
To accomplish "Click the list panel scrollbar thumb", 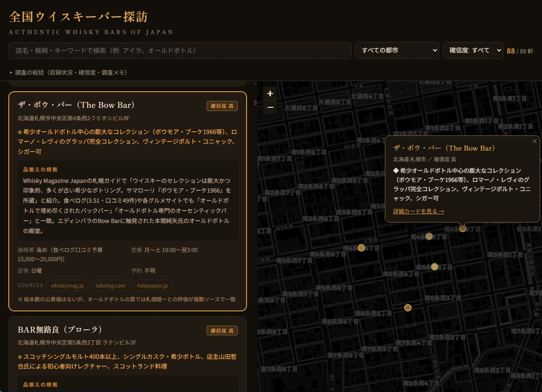I will click(x=255, y=103).
